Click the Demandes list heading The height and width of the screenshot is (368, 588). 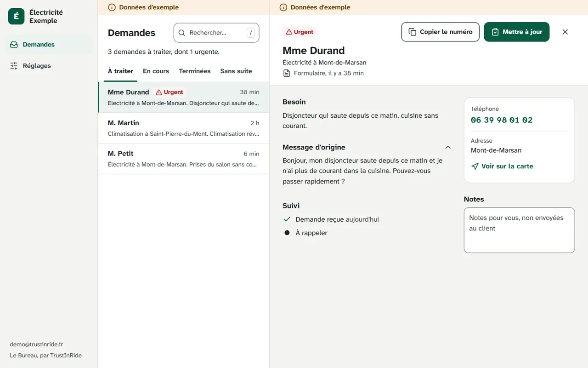pos(131,33)
